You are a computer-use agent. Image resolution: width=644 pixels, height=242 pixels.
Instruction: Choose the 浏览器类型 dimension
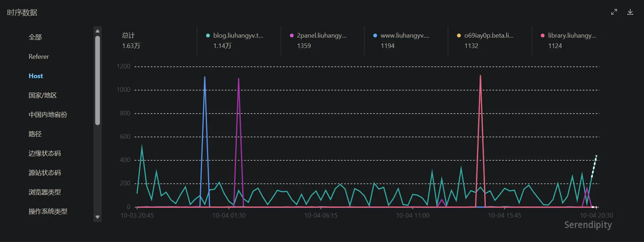(45, 192)
